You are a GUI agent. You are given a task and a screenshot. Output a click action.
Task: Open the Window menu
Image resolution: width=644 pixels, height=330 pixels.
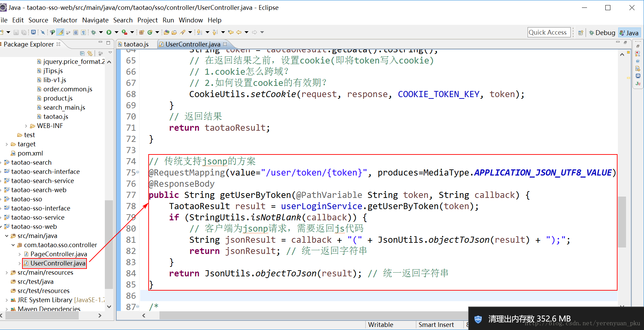191,20
